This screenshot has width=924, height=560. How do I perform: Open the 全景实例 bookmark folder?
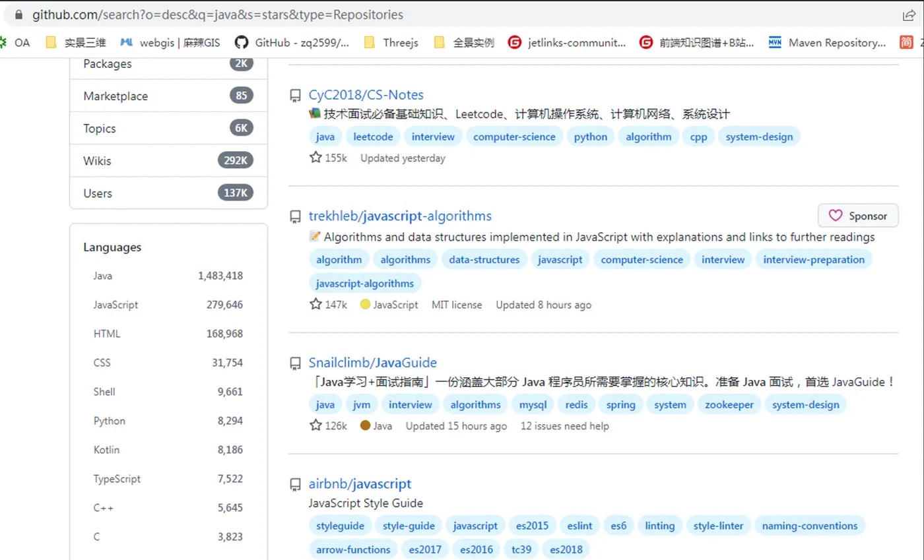click(x=464, y=43)
